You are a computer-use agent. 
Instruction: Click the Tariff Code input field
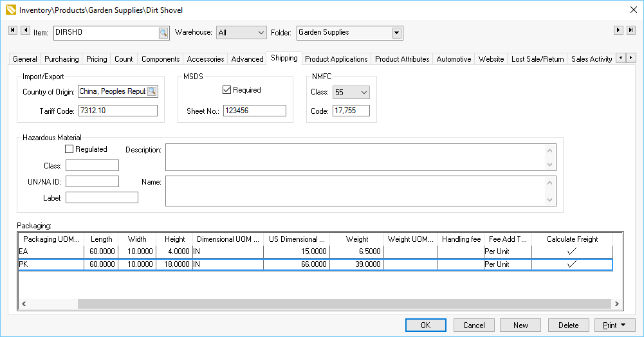click(118, 111)
